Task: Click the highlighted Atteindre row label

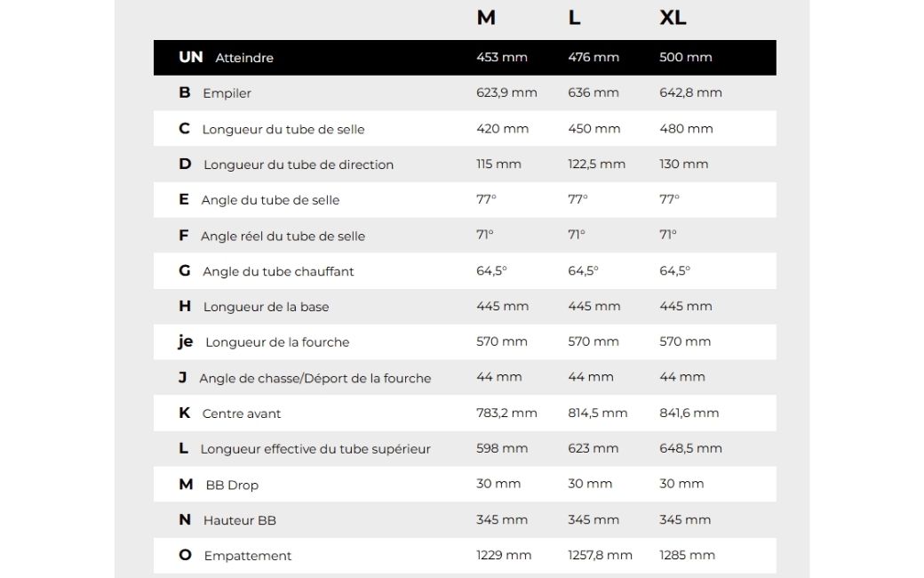Action: pyautogui.click(x=244, y=58)
